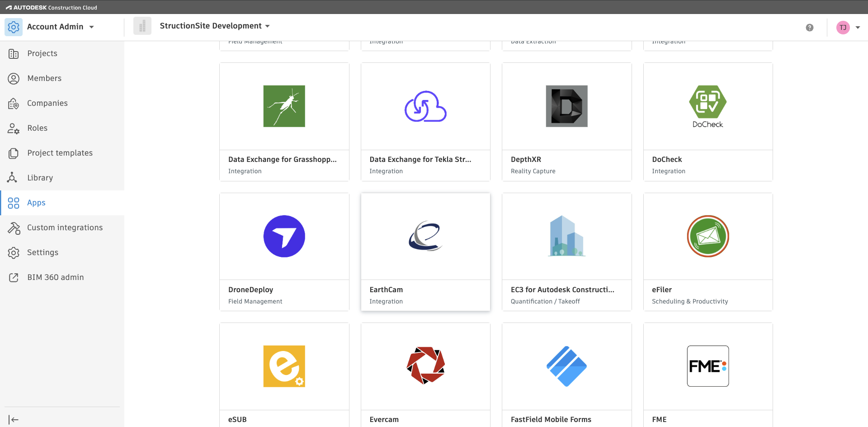868x427 pixels.
Task: Click the DroneDeploy app logo
Action: coord(284,237)
